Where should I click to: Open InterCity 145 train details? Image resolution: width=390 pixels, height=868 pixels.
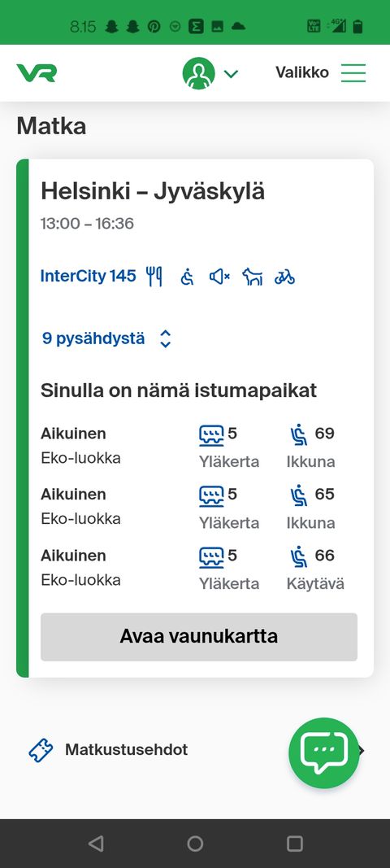[88, 276]
